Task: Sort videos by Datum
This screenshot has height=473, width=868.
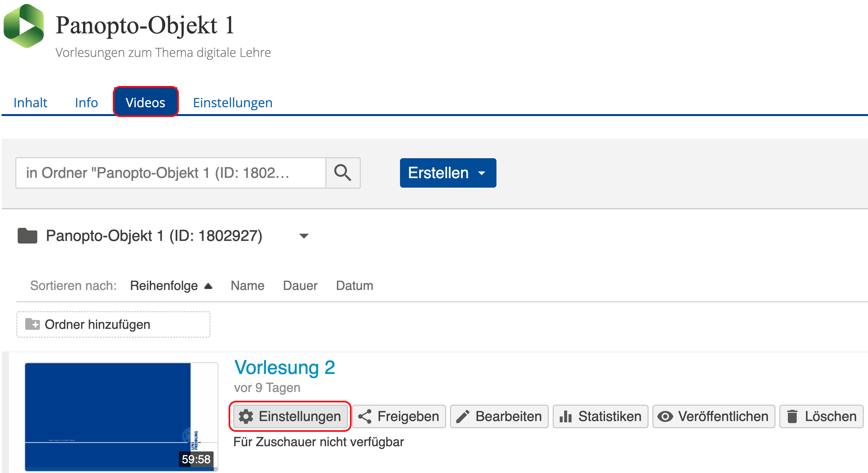Action: [355, 286]
